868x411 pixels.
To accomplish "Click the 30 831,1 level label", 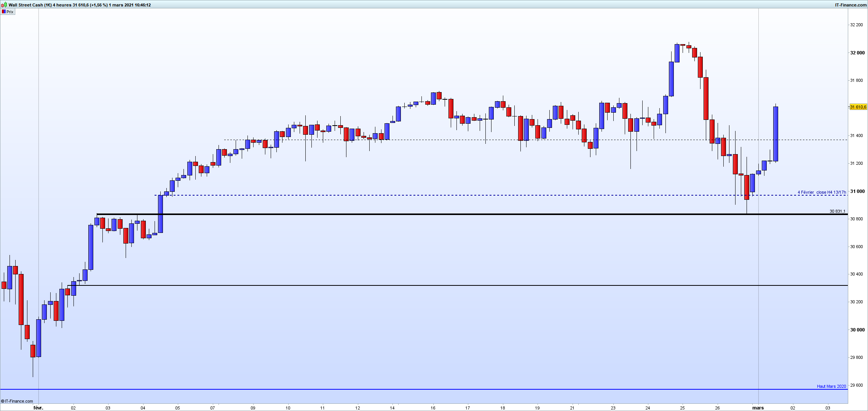I will click(837, 211).
